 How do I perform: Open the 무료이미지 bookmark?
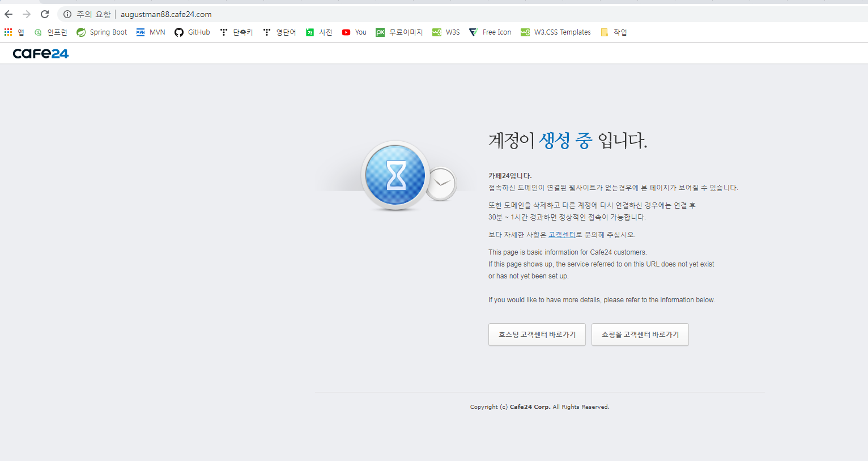(x=399, y=32)
